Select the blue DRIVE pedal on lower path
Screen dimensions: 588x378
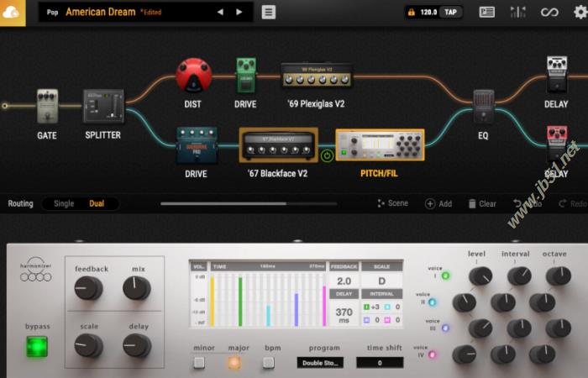click(x=197, y=145)
